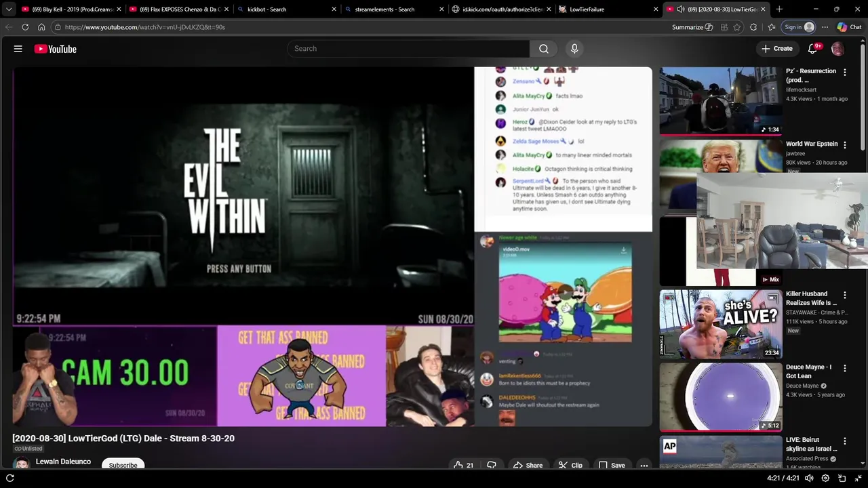868x488 pixels.
Task: Open options for Killer Husband video
Action: pos(844,295)
